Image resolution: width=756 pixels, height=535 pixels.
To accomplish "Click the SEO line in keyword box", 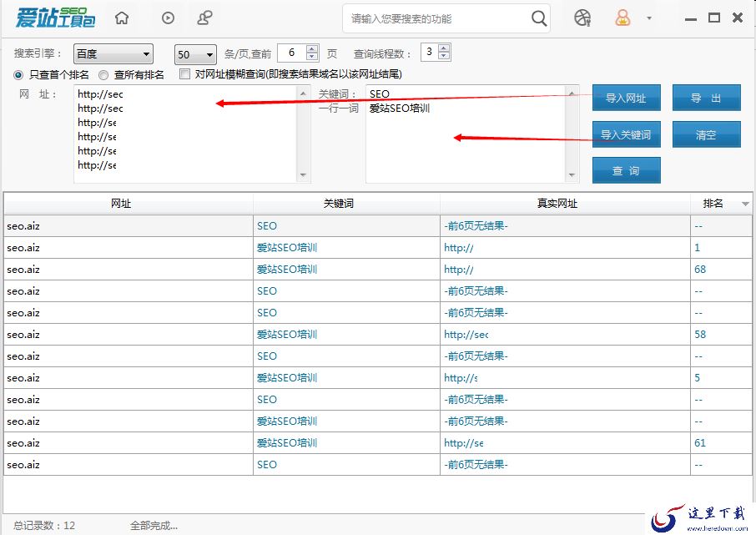I will point(380,94).
